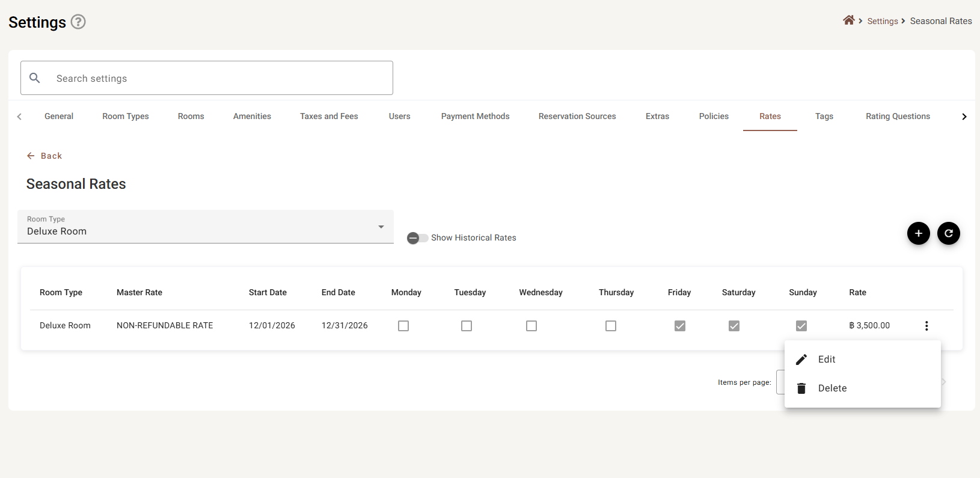Click the ฿ 3,500.00 rate value
Image resolution: width=980 pixels, height=478 pixels.
pyautogui.click(x=869, y=326)
